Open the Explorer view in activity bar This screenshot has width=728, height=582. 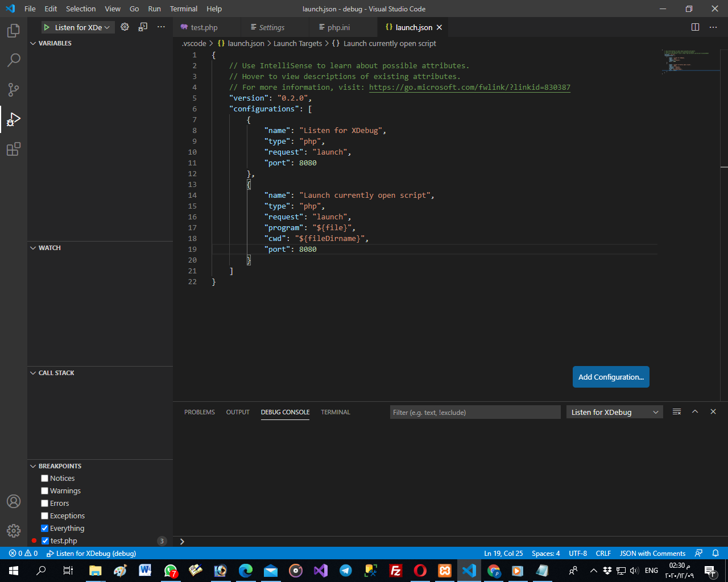tap(14, 31)
